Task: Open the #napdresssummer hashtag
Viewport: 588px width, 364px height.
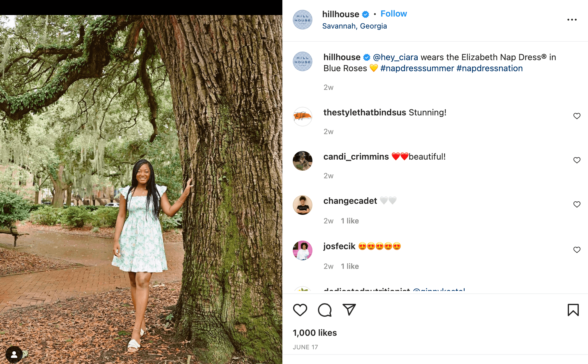Action: coord(417,68)
